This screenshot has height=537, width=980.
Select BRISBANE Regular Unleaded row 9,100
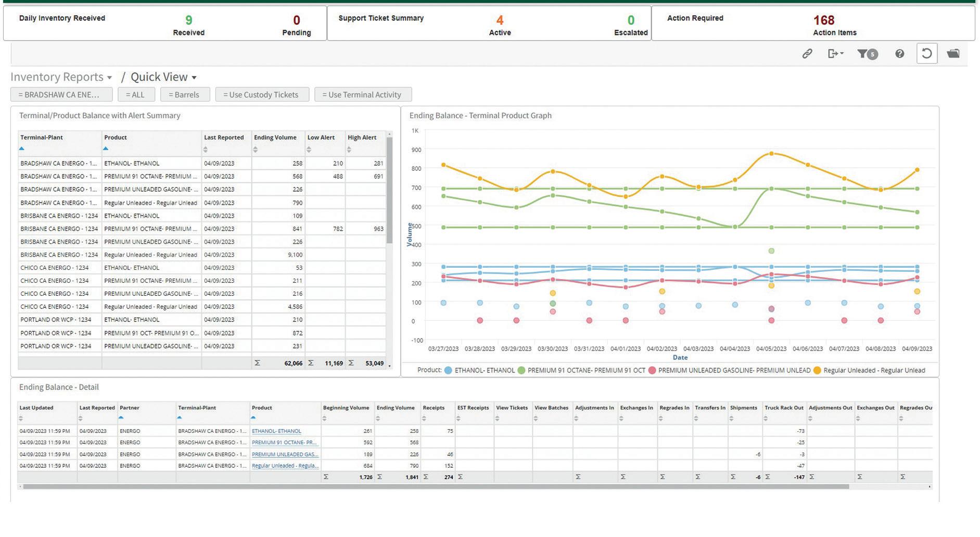pyautogui.click(x=202, y=255)
